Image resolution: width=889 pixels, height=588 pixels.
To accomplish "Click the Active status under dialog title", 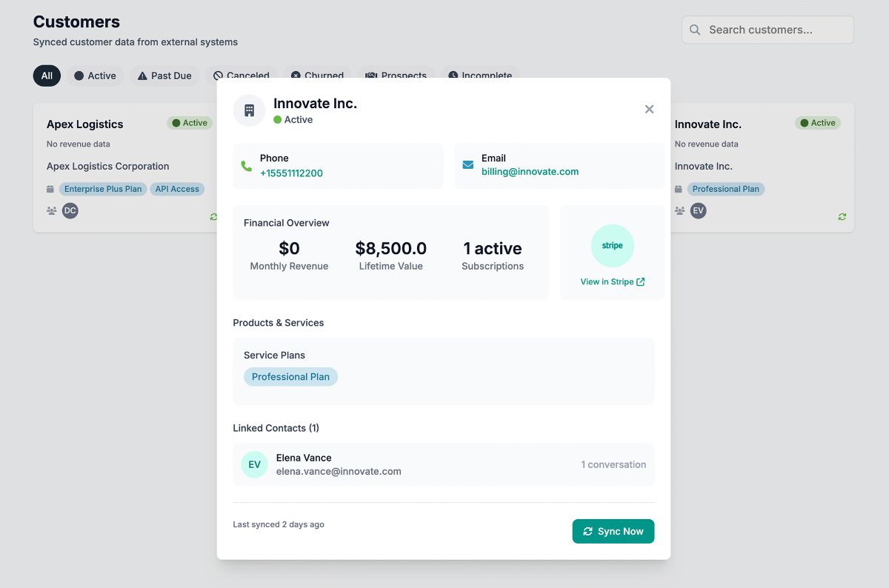I will pyautogui.click(x=293, y=119).
